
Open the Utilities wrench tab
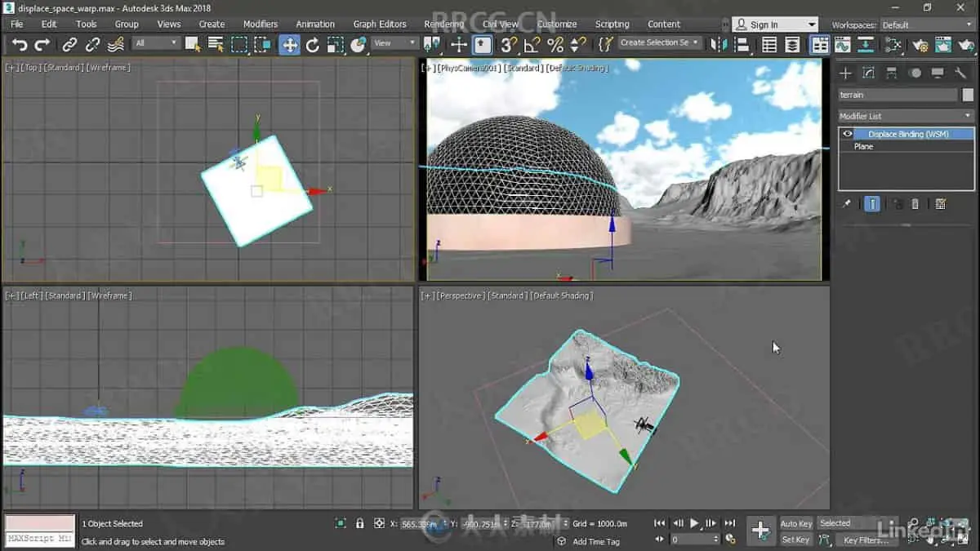960,73
